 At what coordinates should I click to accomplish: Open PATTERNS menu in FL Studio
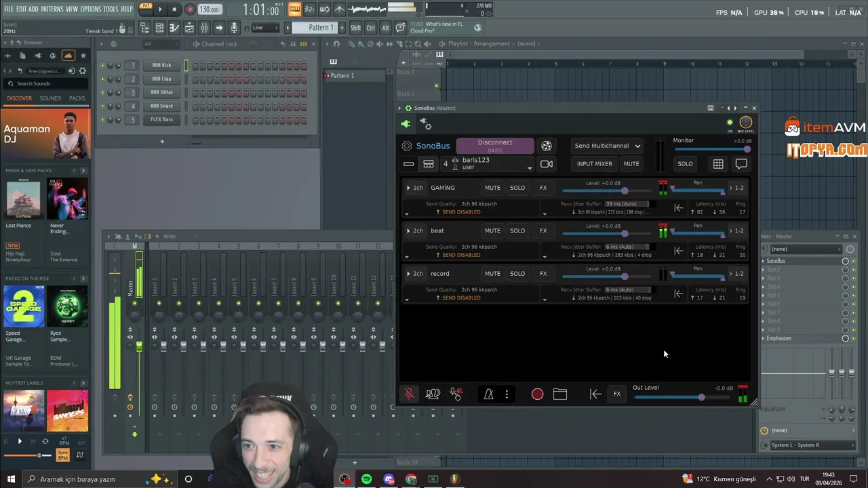[52, 9]
